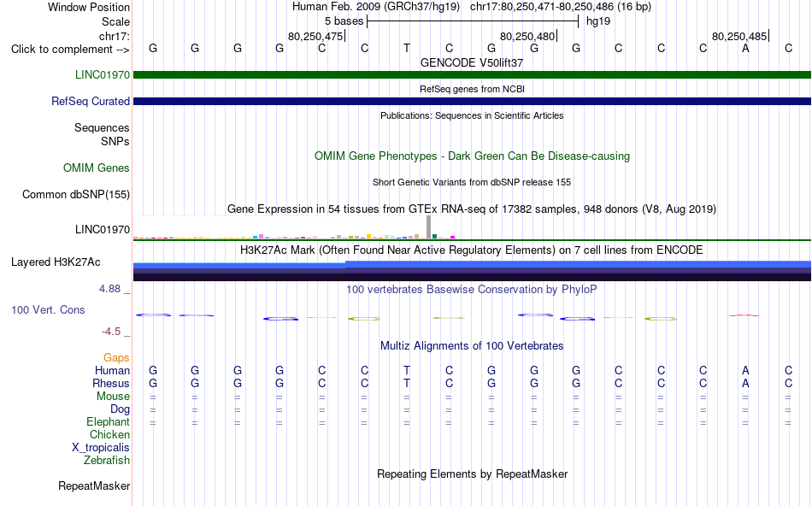Click the 5 bases scale bar
The image size is (812, 506).
coord(473,21)
